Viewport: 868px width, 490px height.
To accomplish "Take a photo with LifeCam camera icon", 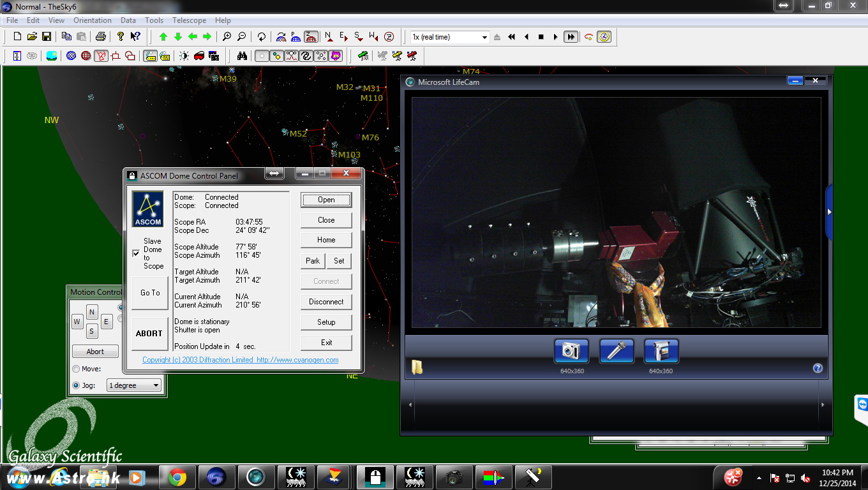I will click(x=571, y=351).
